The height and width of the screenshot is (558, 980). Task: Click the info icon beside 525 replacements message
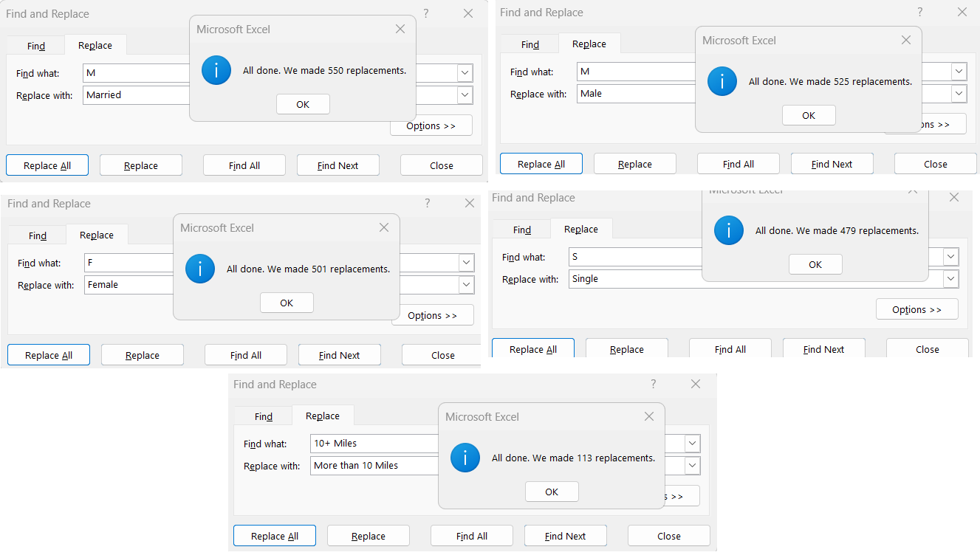[722, 81]
